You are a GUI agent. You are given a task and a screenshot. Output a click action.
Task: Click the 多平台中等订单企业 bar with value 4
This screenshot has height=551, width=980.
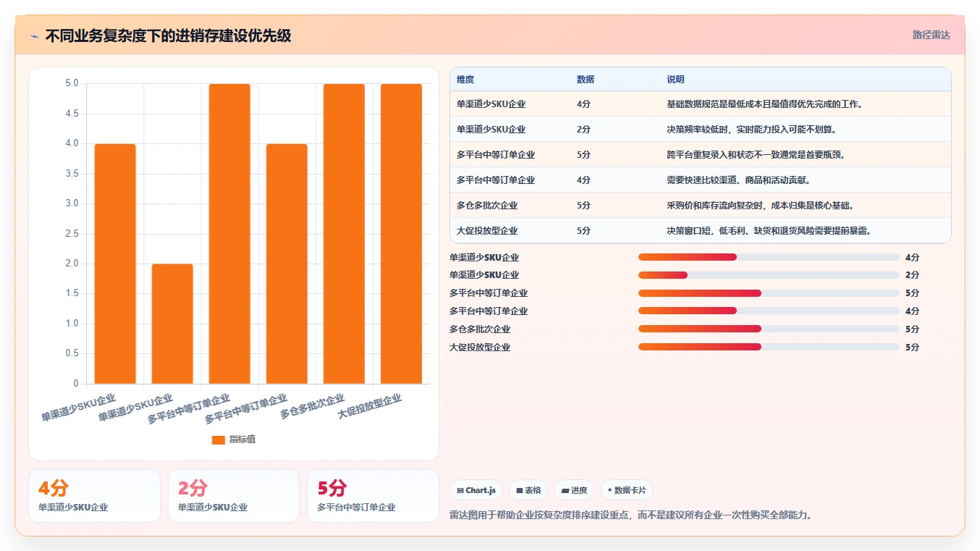click(287, 264)
